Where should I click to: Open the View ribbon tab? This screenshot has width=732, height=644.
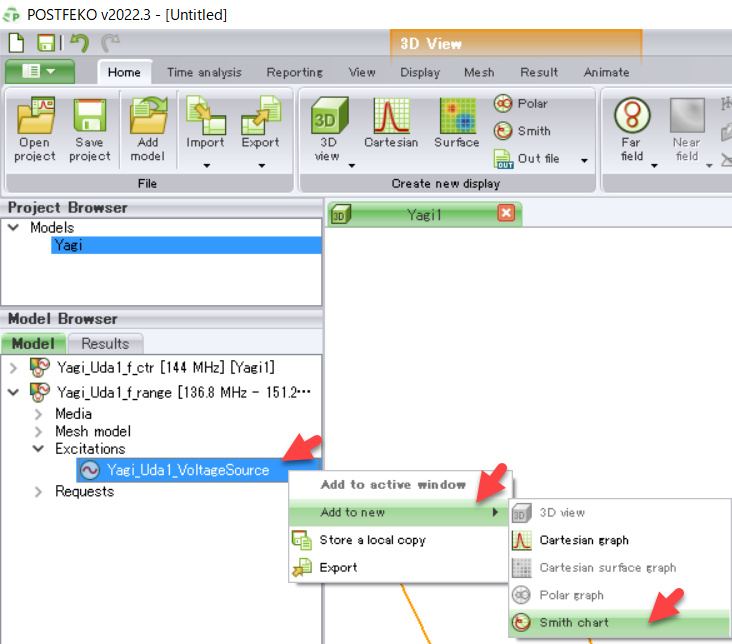click(x=362, y=72)
